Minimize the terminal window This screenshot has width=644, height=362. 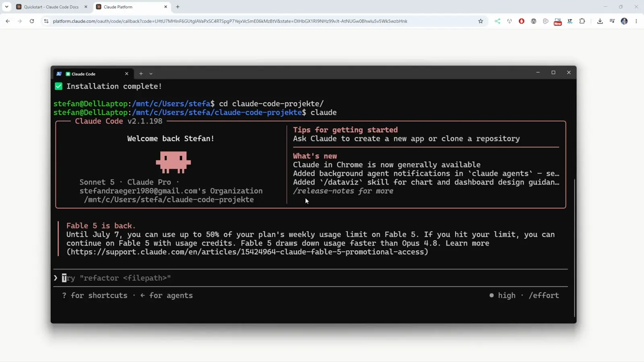point(538,72)
